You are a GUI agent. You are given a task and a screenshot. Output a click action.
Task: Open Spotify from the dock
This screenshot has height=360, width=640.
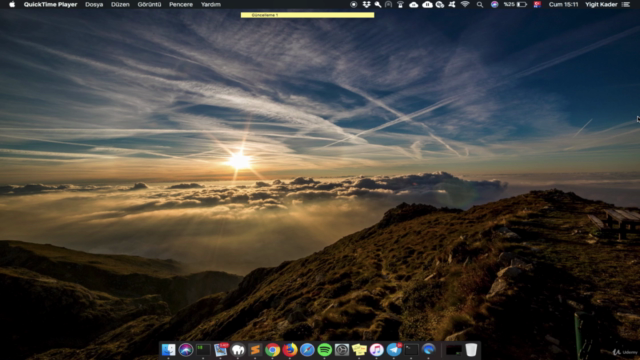pyautogui.click(x=324, y=350)
